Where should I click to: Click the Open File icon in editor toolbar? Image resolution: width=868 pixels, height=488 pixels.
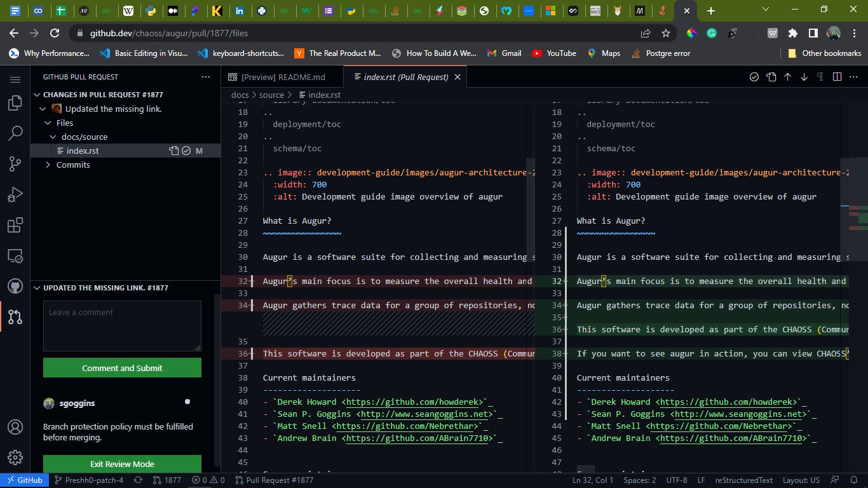point(771,77)
